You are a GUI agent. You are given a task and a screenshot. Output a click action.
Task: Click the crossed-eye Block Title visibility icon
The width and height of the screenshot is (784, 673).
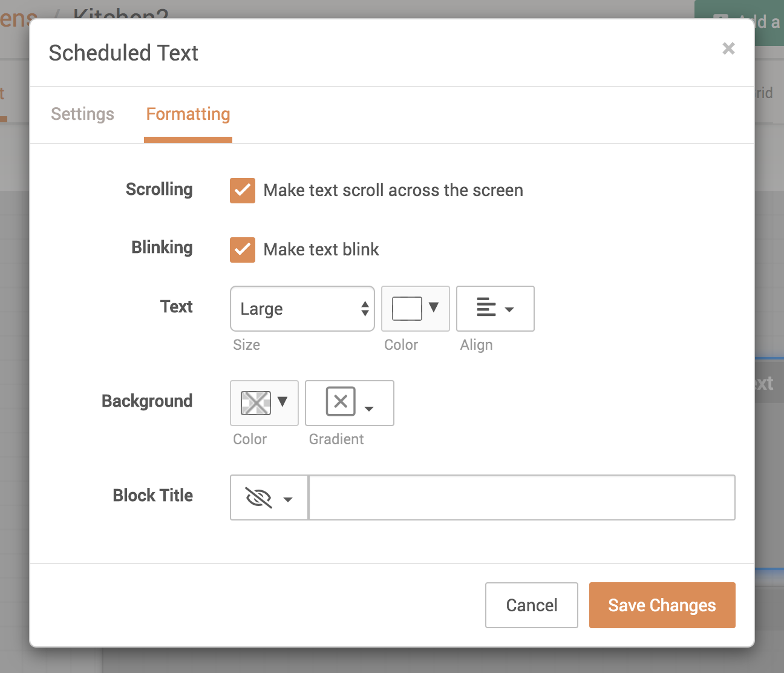coord(259,497)
